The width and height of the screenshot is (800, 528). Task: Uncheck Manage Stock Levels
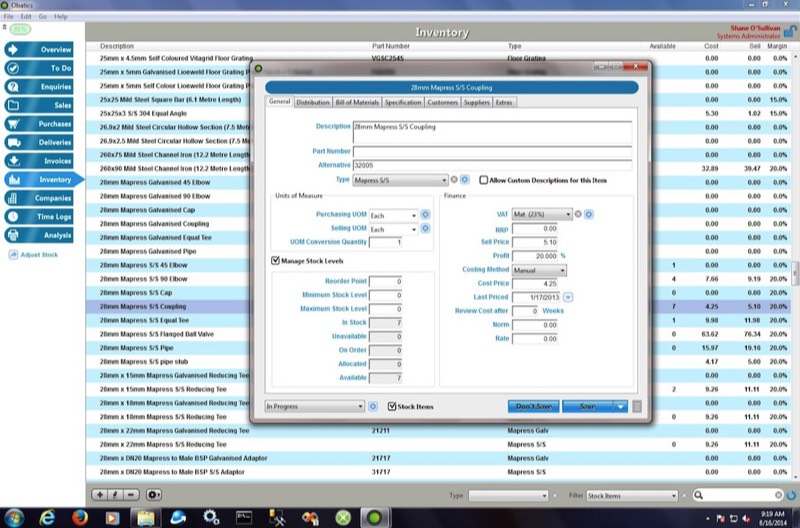pos(276,261)
